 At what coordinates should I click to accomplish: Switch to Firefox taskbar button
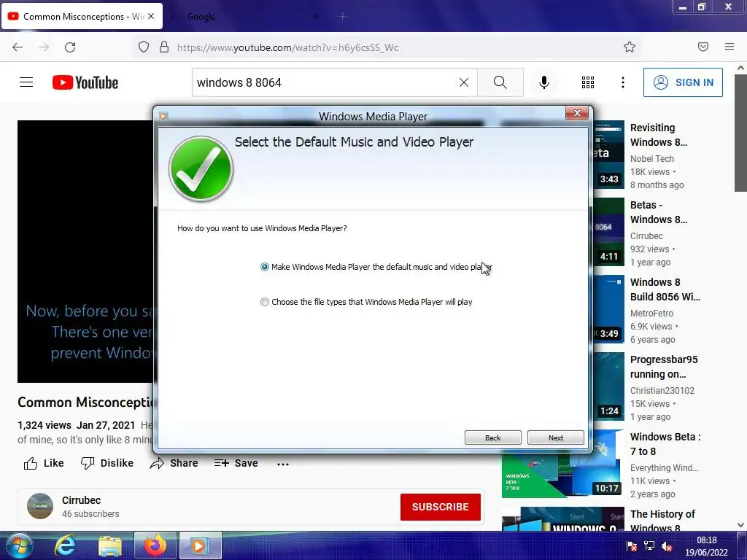pyautogui.click(x=155, y=545)
